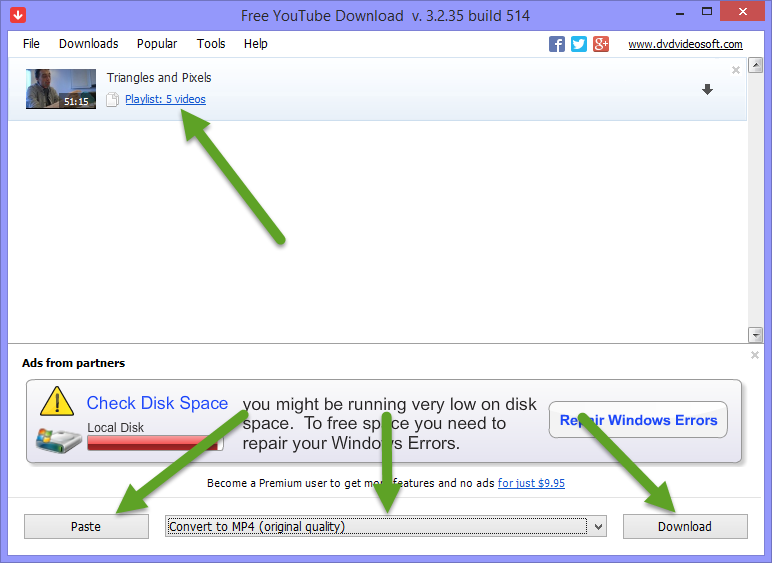This screenshot has width=772, height=563.
Task: Maximize the Free YouTube Download window
Action: [x=707, y=12]
